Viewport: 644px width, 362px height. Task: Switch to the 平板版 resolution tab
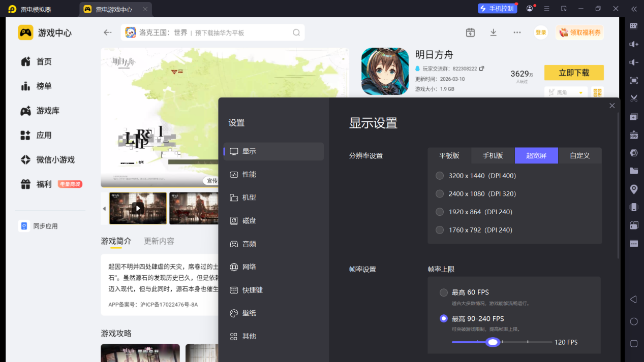[x=449, y=155]
